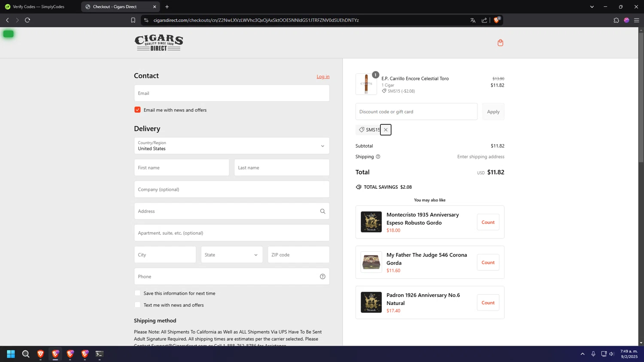Focus the Email input field
644x362 pixels.
point(232,93)
